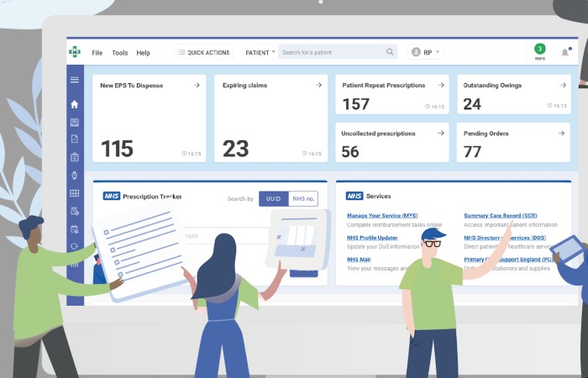The image size is (588, 378).
Task: Click the 56 Uncollected prescriptions count
Action: (x=350, y=152)
